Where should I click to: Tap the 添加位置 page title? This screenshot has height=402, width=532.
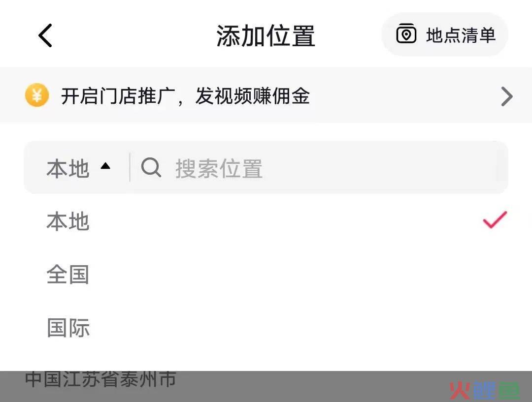pos(266,35)
